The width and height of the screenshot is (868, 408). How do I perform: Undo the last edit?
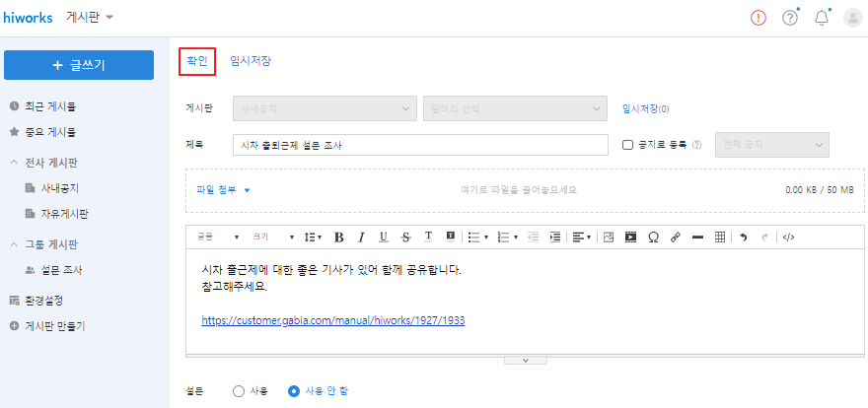point(744,238)
